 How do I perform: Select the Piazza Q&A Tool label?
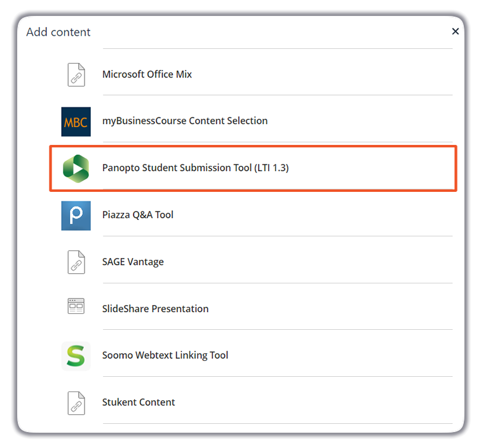(x=138, y=215)
